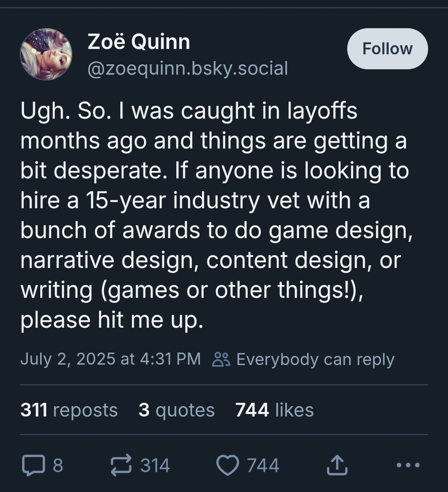Click the repost count 314
The height and width of the screenshot is (492, 448).
[155, 465]
